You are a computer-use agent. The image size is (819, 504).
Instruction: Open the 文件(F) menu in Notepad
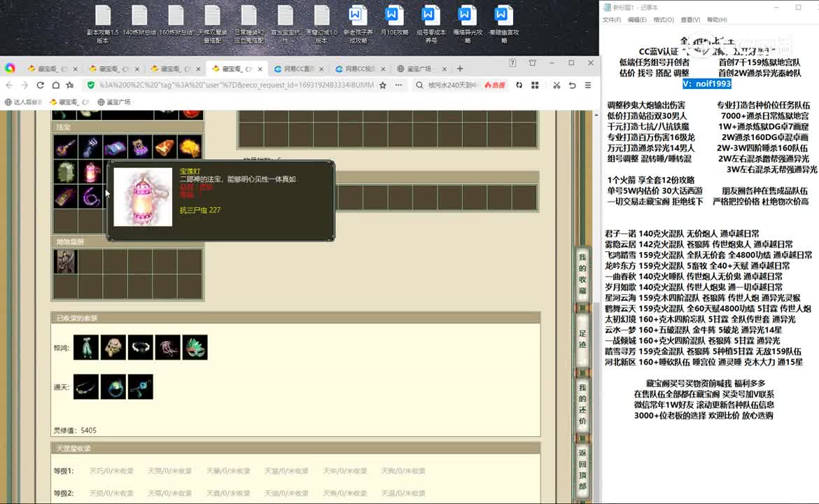tap(612, 20)
